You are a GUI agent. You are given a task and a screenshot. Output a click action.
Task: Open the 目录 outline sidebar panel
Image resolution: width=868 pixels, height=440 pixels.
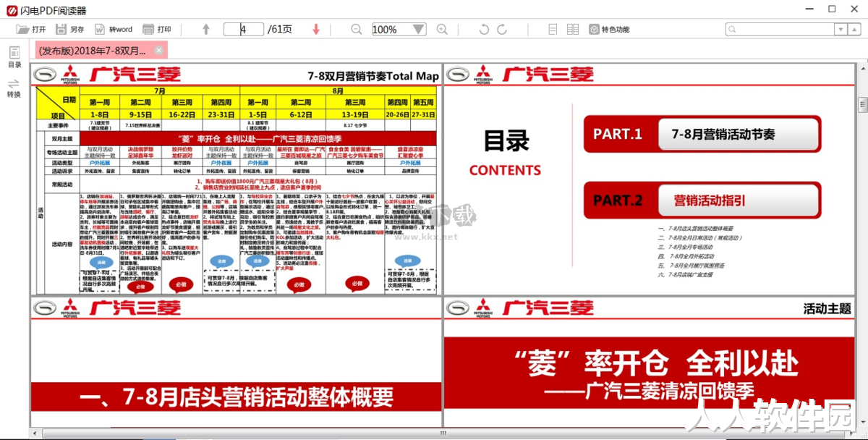click(14, 58)
